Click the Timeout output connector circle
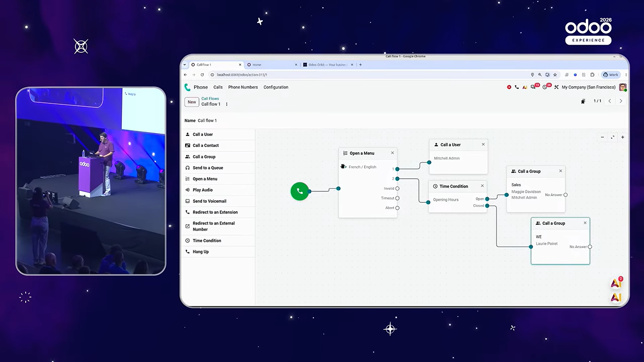The height and width of the screenshot is (362, 644). coord(397,198)
